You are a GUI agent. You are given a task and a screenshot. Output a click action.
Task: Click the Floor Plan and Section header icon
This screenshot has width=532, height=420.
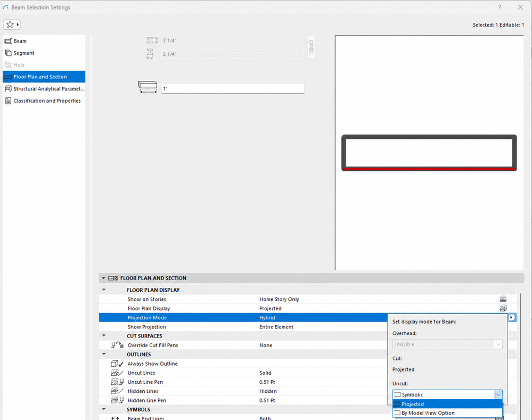pos(113,278)
